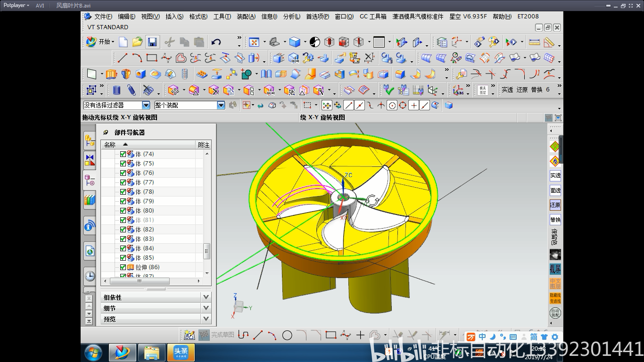Toggle the checkbox for 拉伸 (86)
The image size is (644, 362).
[x=123, y=267]
